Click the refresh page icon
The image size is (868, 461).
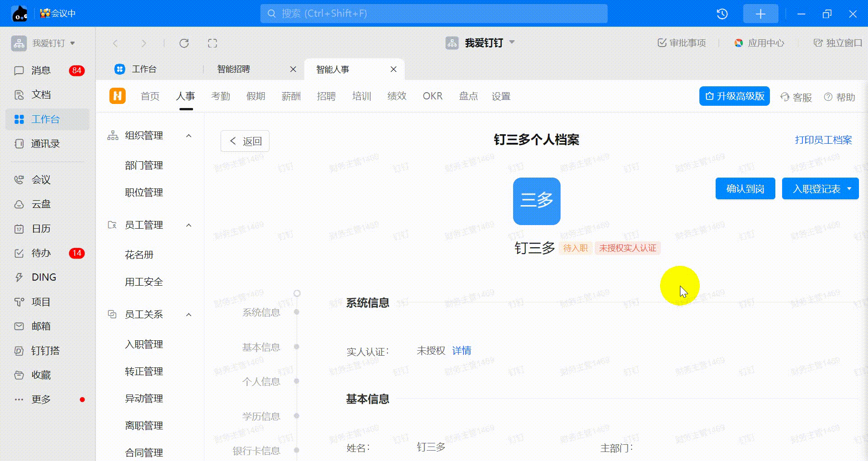(x=184, y=43)
